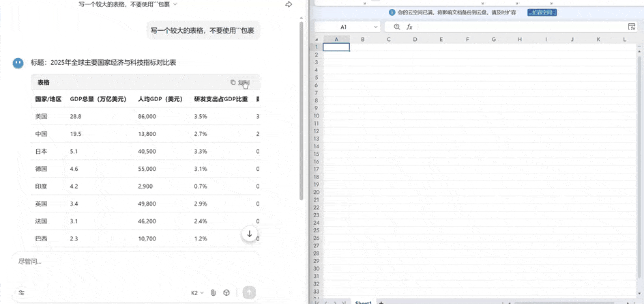Open the K2 model selector
This screenshot has height=304, width=644.
pyautogui.click(x=198, y=293)
